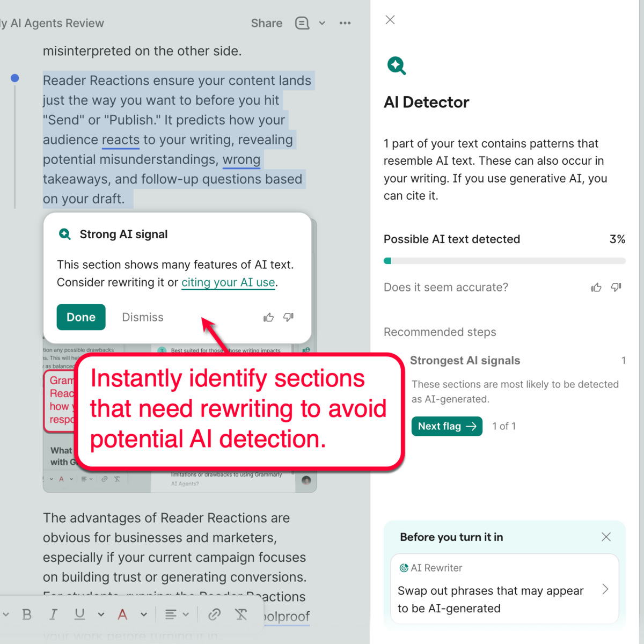Click the Possible AI text detected label
Screen dimensions: 644x644
(x=452, y=239)
